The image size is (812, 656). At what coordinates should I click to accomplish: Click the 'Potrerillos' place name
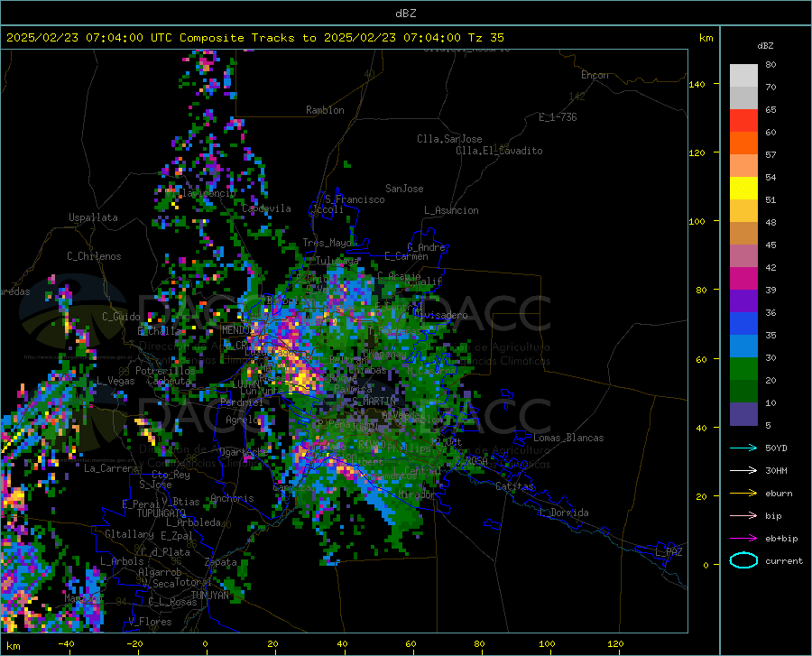click(x=165, y=371)
